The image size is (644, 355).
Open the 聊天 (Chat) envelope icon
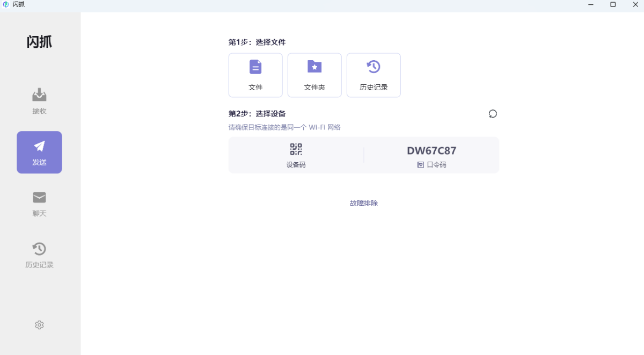coord(39,198)
